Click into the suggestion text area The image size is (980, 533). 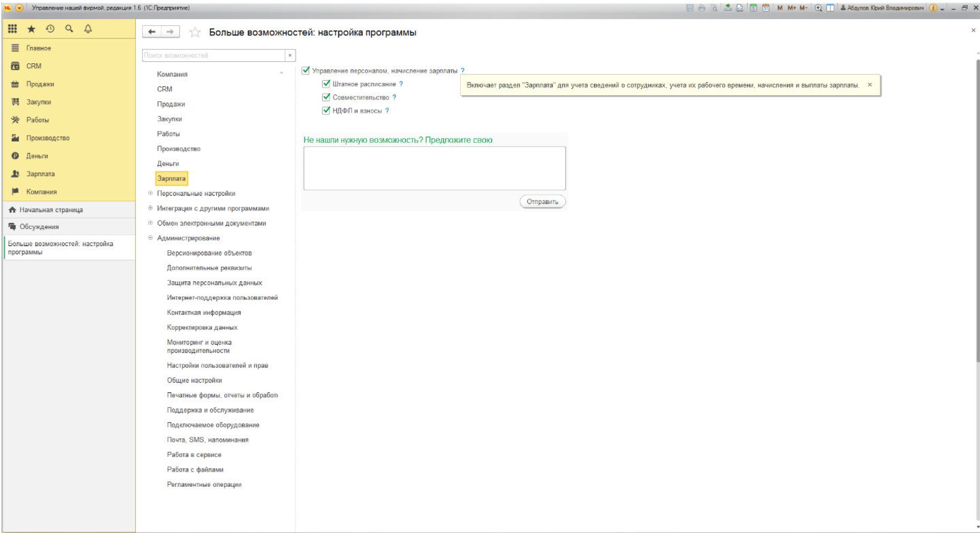[x=434, y=168]
